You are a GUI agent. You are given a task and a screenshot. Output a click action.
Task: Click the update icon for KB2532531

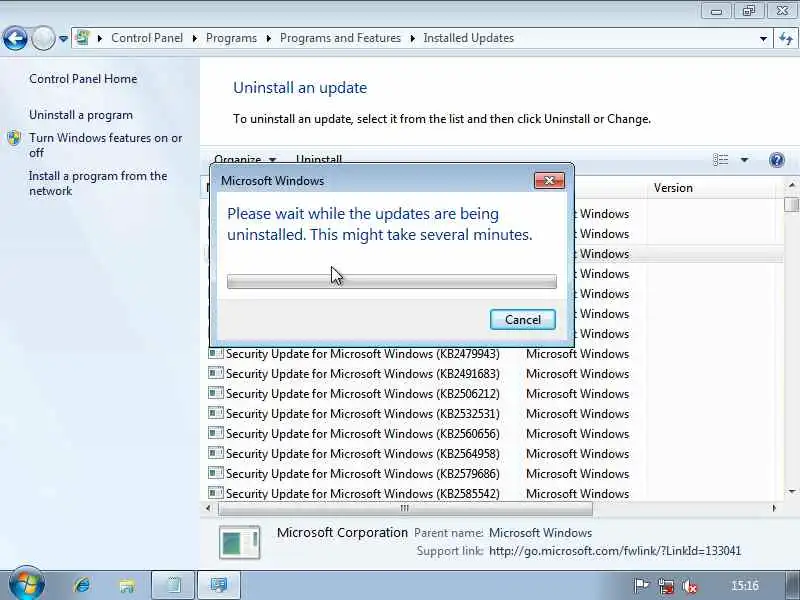216,413
